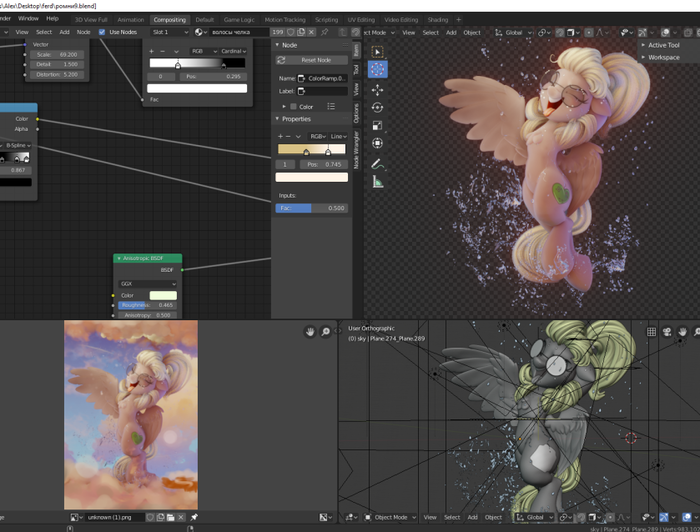
Task: Select the Cursor tool in viewport toolbar
Action: [x=378, y=69]
